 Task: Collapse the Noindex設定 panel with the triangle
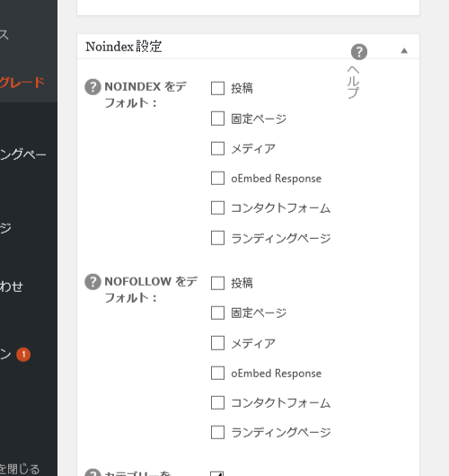click(404, 50)
